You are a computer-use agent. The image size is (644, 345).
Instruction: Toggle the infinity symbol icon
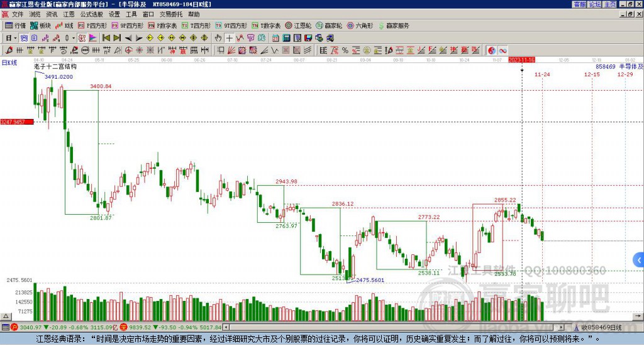tap(502, 50)
